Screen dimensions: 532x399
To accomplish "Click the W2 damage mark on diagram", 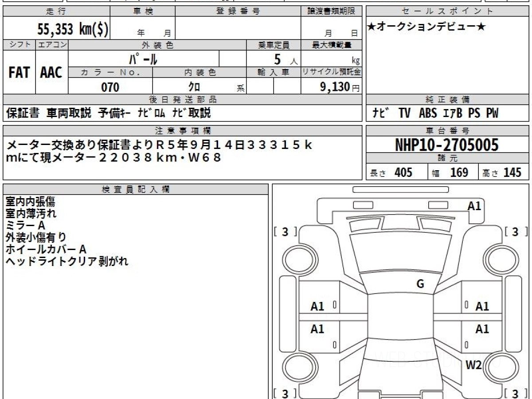I will pyautogui.click(x=473, y=365).
